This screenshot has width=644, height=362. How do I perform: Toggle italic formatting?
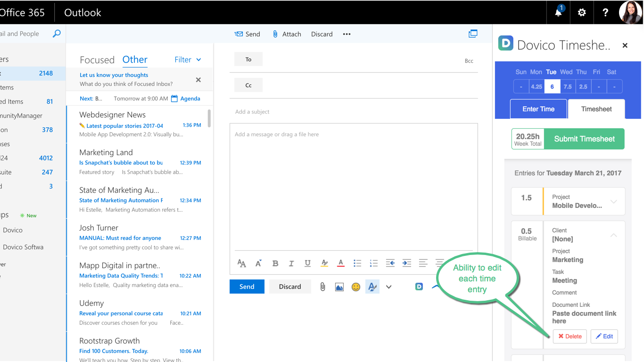click(x=291, y=263)
